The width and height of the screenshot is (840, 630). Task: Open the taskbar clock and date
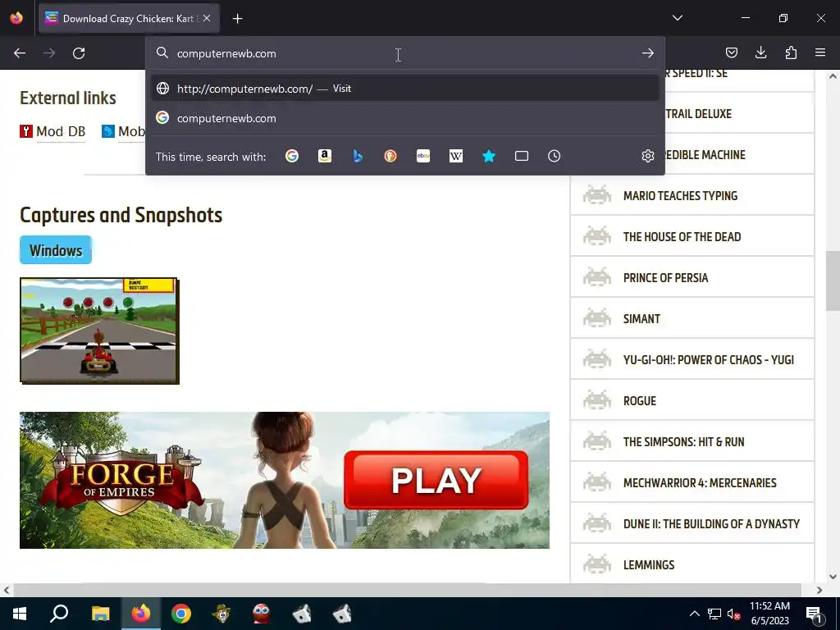pos(769,614)
